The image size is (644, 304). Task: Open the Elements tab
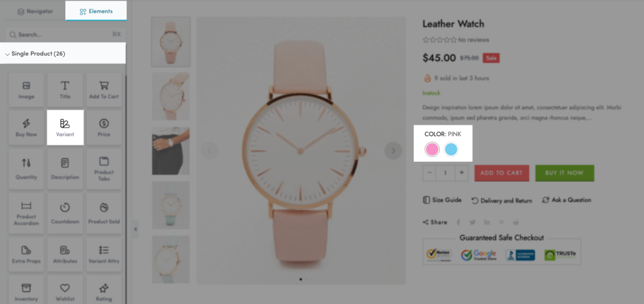click(96, 11)
